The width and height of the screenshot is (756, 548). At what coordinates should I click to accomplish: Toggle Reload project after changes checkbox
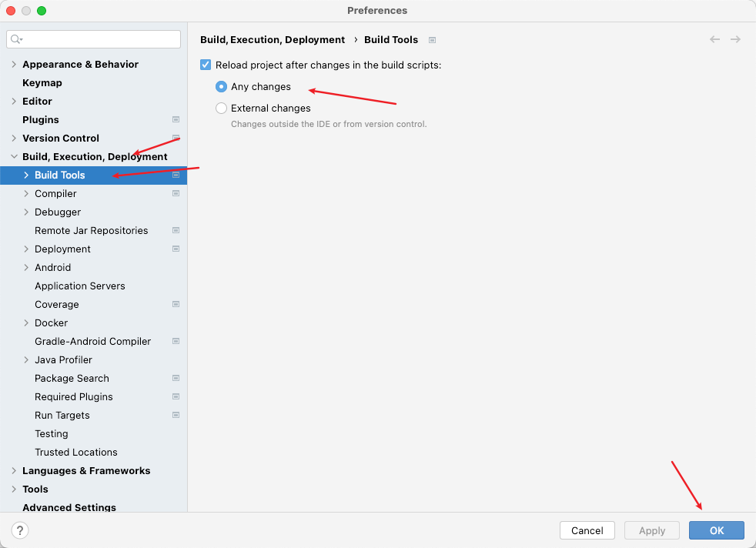point(206,65)
